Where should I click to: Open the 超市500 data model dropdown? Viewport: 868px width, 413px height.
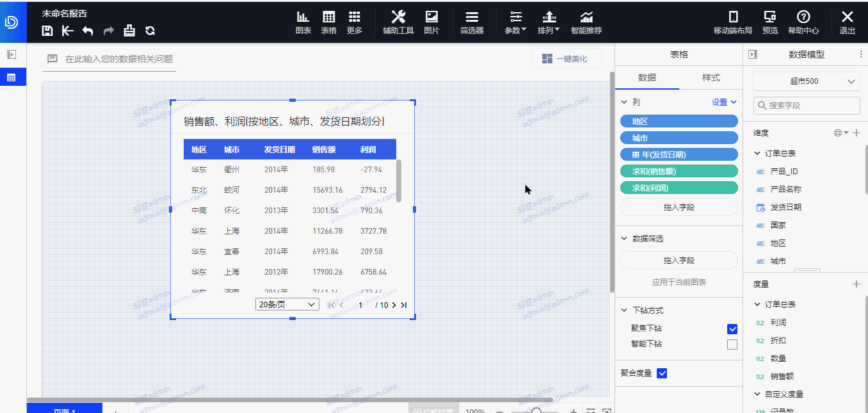pos(806,81)
